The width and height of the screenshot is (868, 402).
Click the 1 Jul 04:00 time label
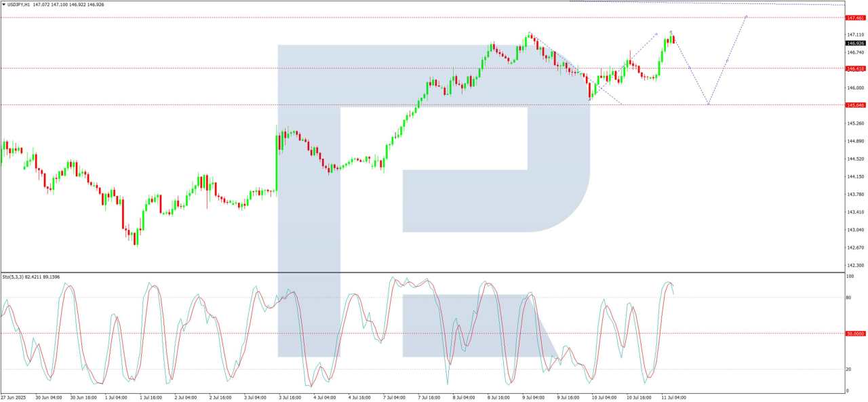coord(116,398)
